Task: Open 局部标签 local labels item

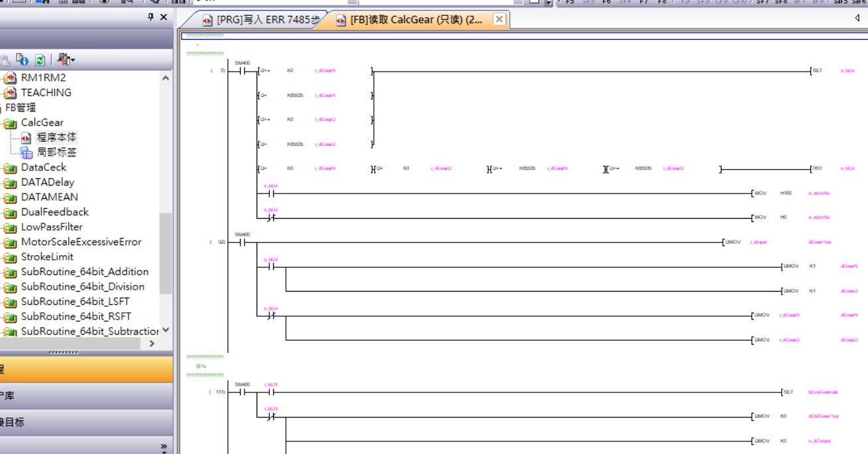Action: [x=56, y=152]
